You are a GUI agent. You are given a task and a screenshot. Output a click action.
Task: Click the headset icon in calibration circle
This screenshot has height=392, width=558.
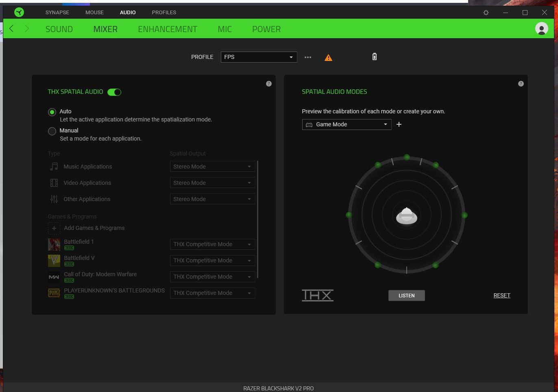(407, 216)
